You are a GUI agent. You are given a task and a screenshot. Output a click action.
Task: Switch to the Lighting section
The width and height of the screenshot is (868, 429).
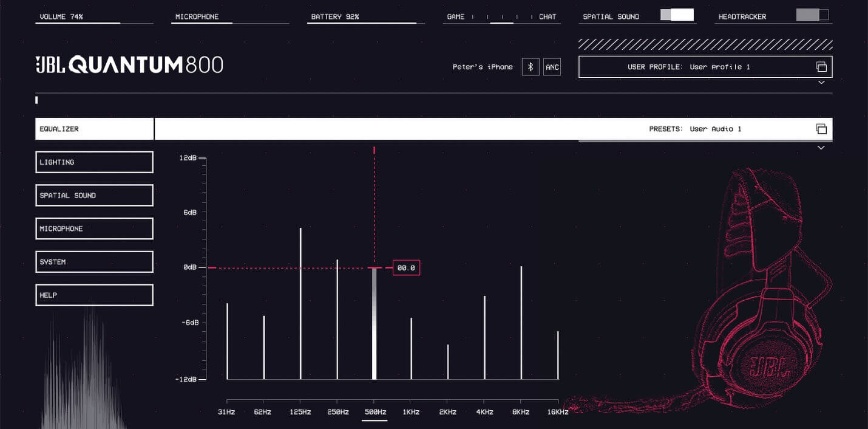click(94, 162)
